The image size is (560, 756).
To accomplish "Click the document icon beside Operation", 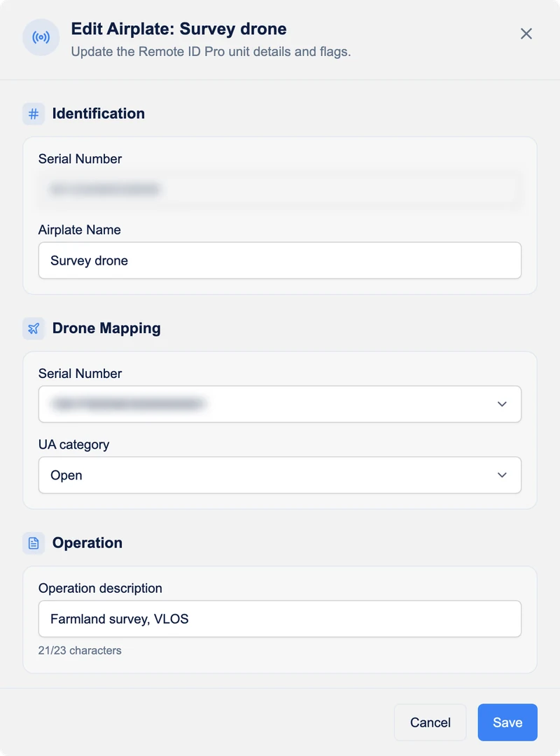I will coord(34,543).
